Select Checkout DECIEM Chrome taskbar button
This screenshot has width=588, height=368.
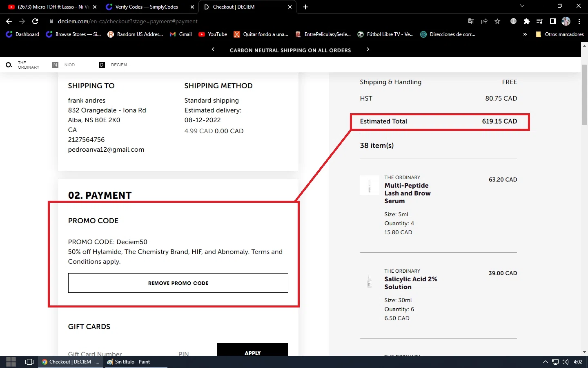point(70,362)
